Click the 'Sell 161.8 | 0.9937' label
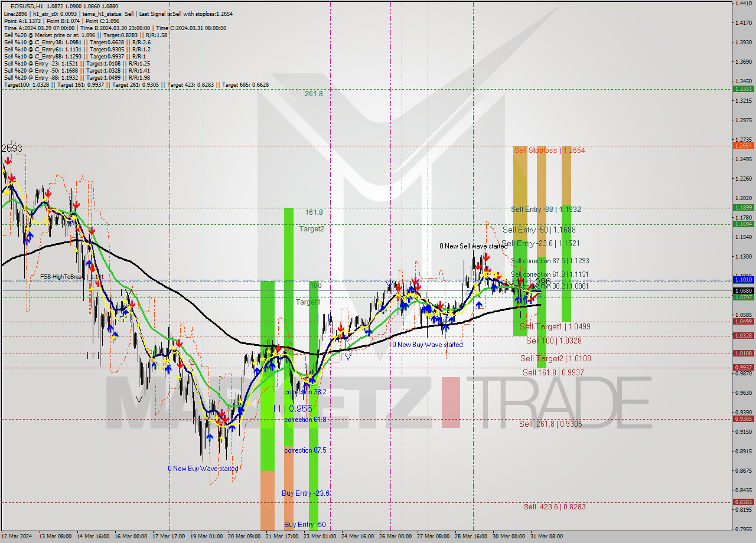This screenshot has width=756, height=543. coord(553,372)
